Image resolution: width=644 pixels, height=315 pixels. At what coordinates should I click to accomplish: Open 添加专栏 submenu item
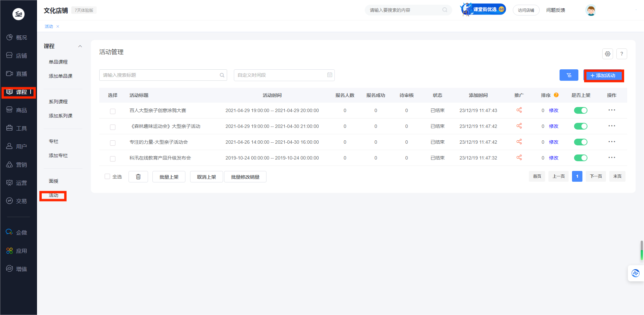58,155
